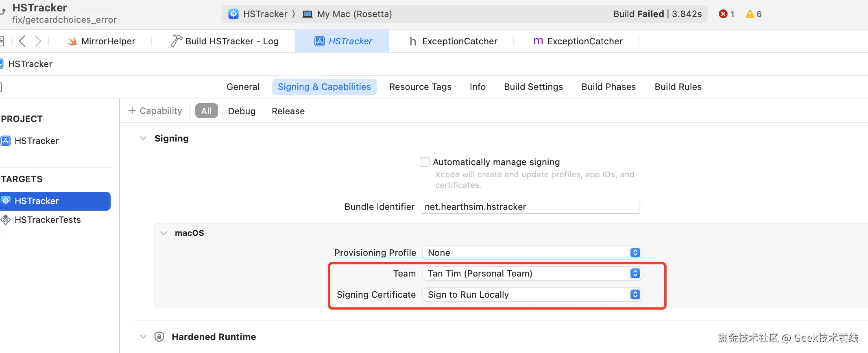The image size is (868, 353).
Task: Open the Build Rules tab
Action: (x=678, y=87)
